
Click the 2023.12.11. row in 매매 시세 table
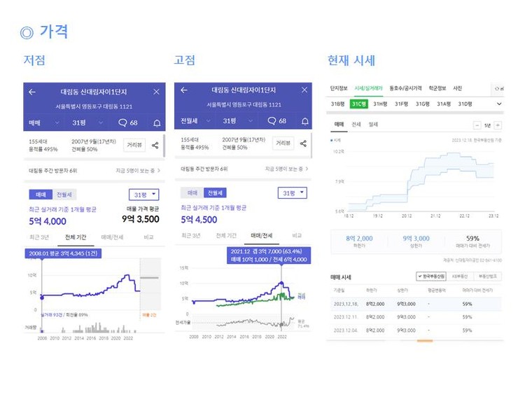[x=416, y=317]
